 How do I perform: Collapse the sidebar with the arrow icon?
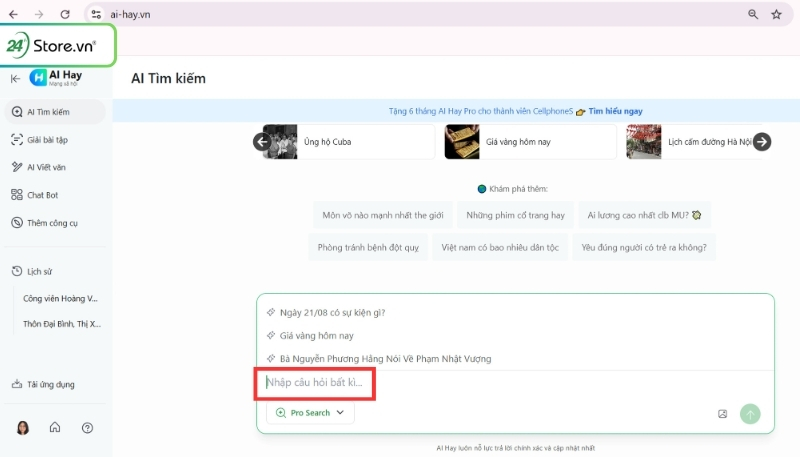[15, 78]
